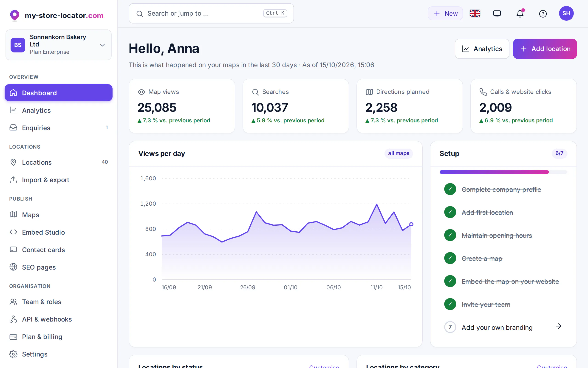The width and height of the screenshot is (588, 368).
Task: Click the 6/7 setup badge
Action: pos(559,153)
